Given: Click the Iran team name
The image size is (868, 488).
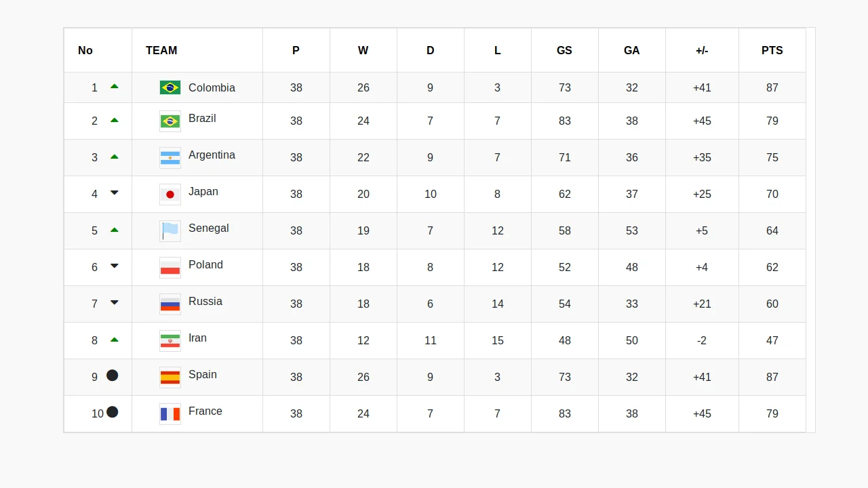Looking at the screenshot, I should coord(197,338).
